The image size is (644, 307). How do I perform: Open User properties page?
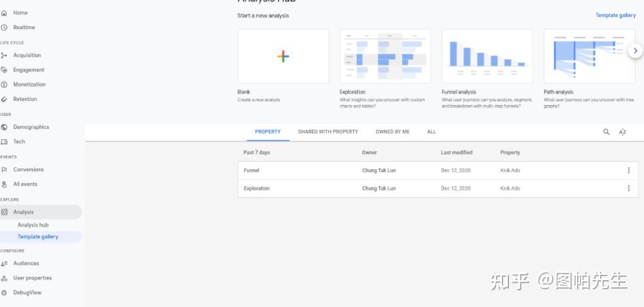tap(33, 278)
